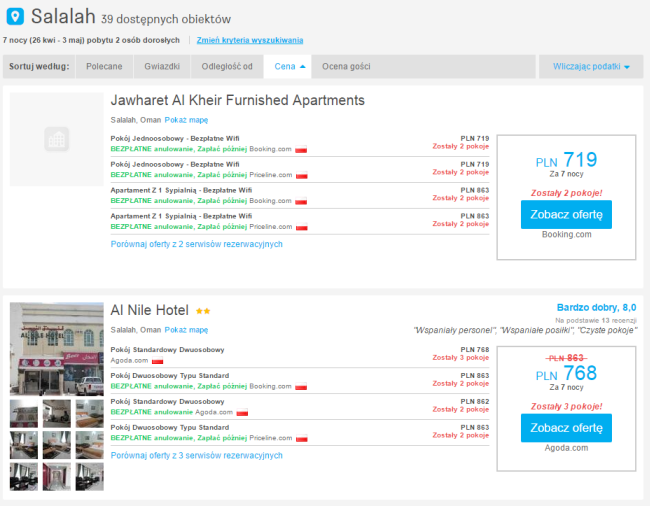650x506 pixels.
Task: Sort results by Polecane
Action: click(x=105, y=67)
